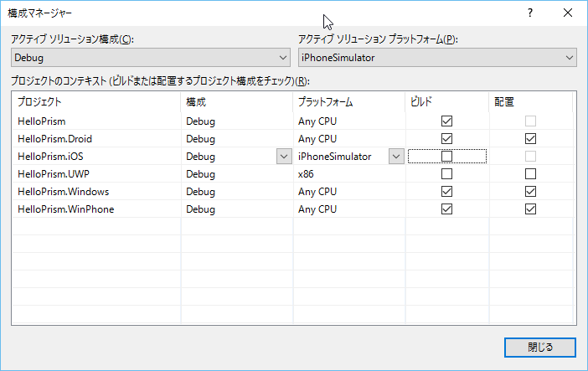Viewport: 588px width, 371px height.
Task: Enable Build checkbox for HelloPrism.iOS
Action: tap(446, 156)
